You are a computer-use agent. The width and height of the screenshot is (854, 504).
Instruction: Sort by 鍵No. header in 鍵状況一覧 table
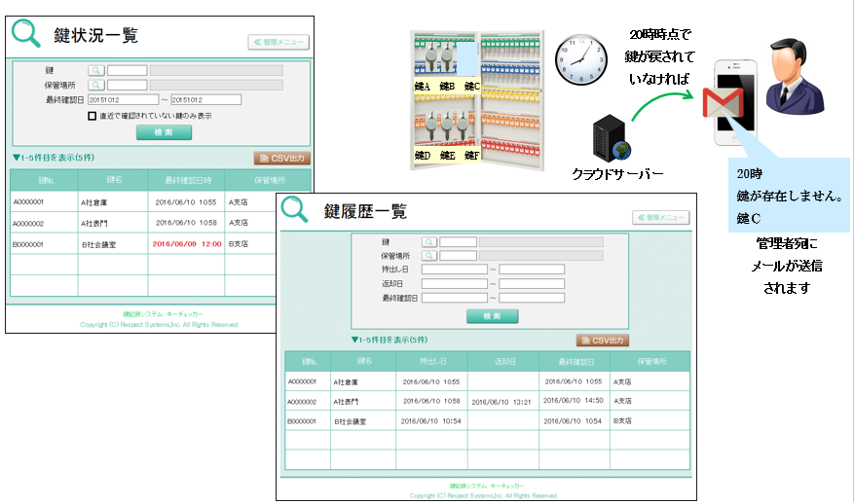coord(45,180)
